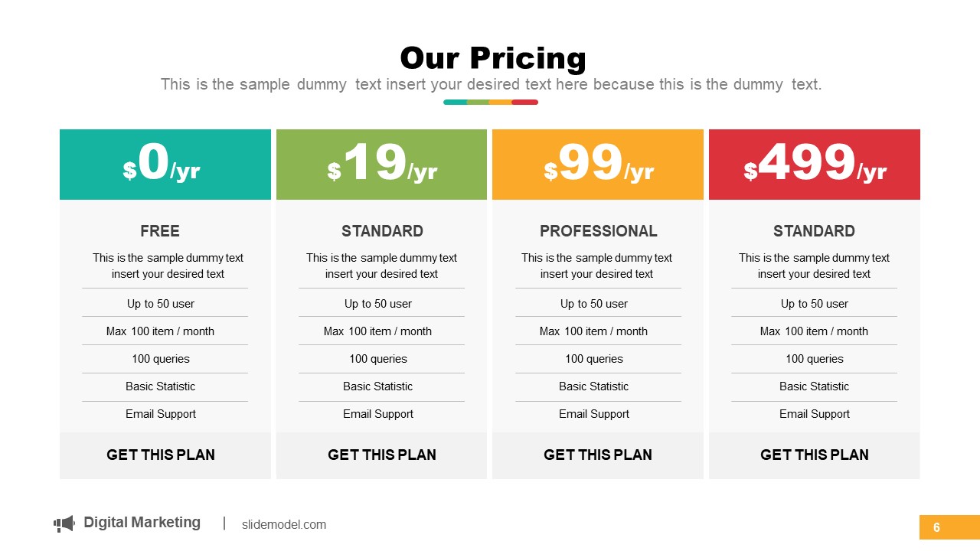
Task: Click Email Support in the Free plan column
Action: (x=161, y=414)
